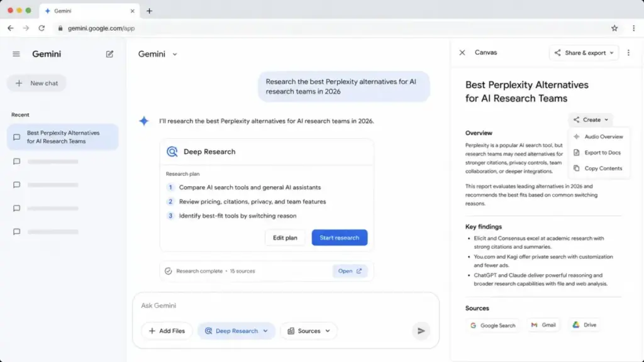
Task: Open Share & export dropdown
Action: click(x=584, y=53)
